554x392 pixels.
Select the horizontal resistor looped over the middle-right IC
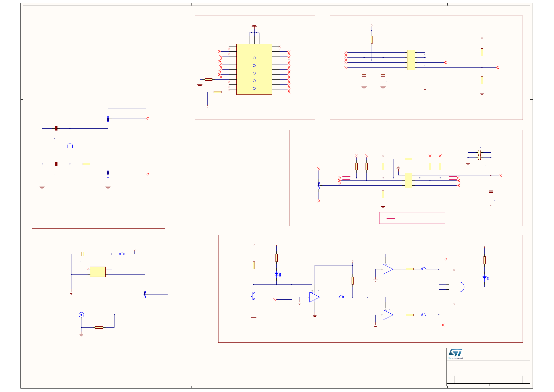coord(408,159)
